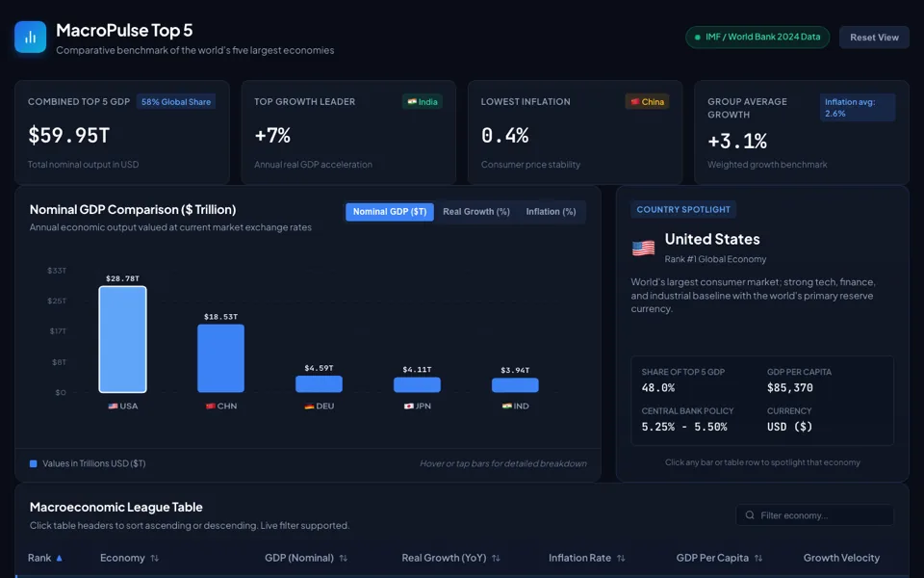Click the Nominal GDP Comparison ($ Trillion) title
The image size is (924, 578).
click(x=133, y=210)
